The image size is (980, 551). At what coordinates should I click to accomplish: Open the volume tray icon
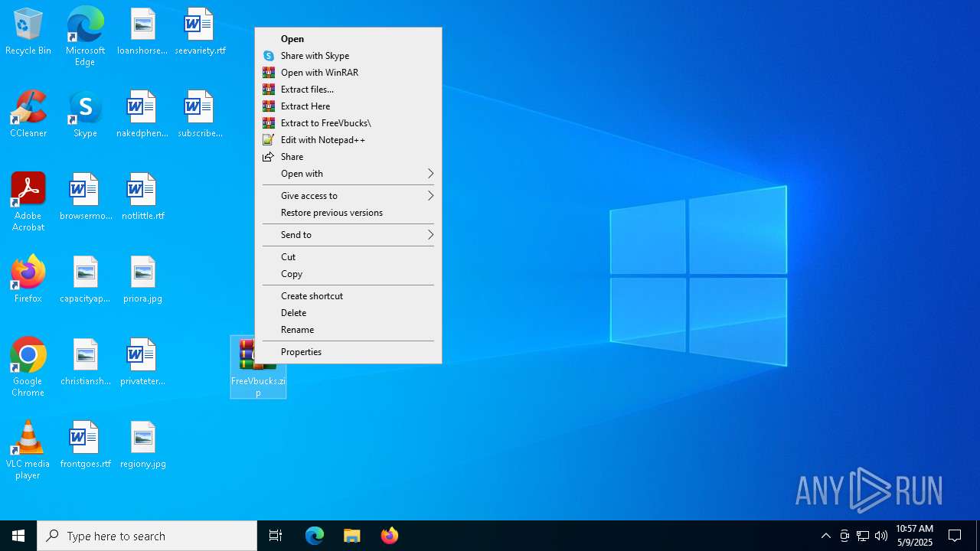pyautogui.click(x=881, y=536)
